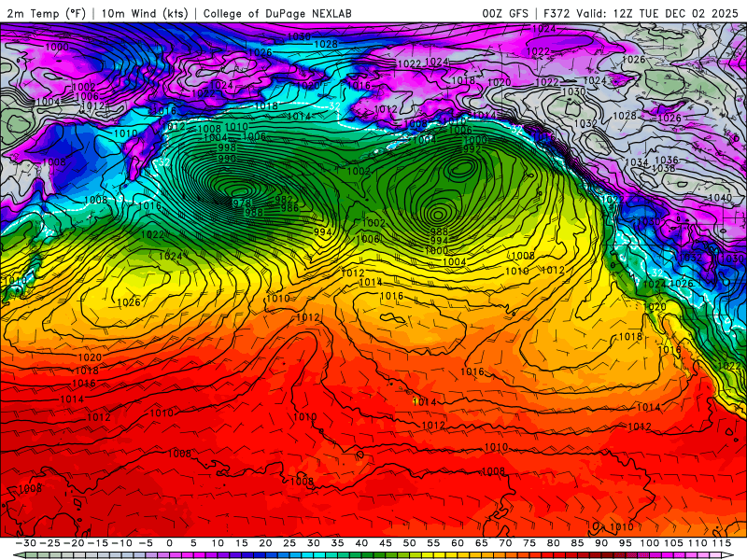Click the -15 value on temperature scale
Screen dimensions: 747x560
click(x=98, y=543)
